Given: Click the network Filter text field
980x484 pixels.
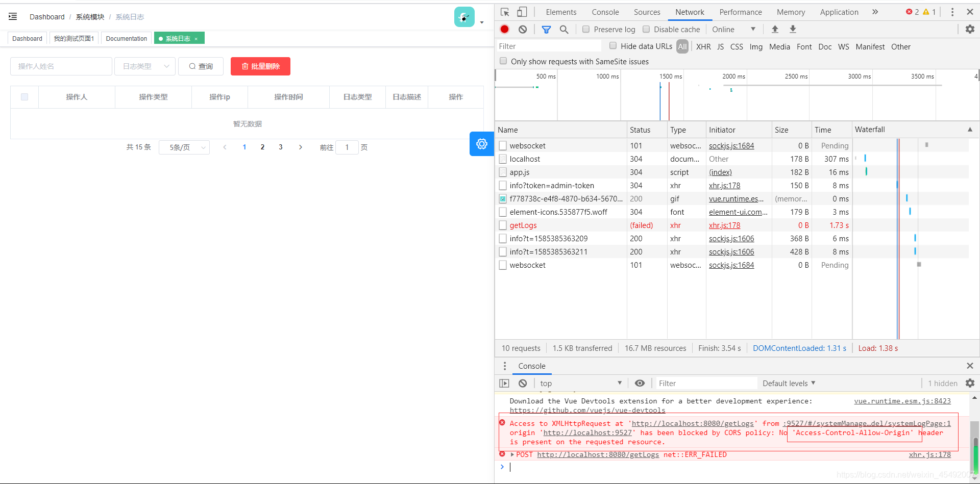Looking at the screenshot, I should (x=549, y=46).
